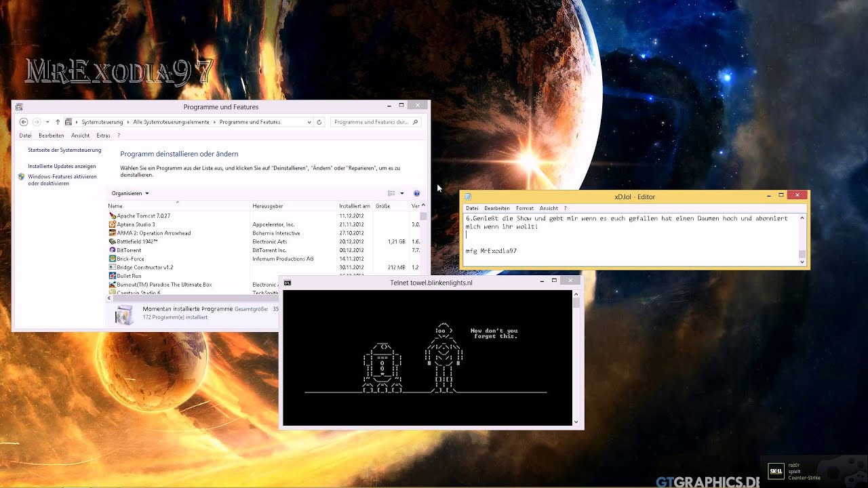Open the Extras menu in Programme und Features
Image resolution: width=868 pixels, height=488 pixels.
[103, 136]
